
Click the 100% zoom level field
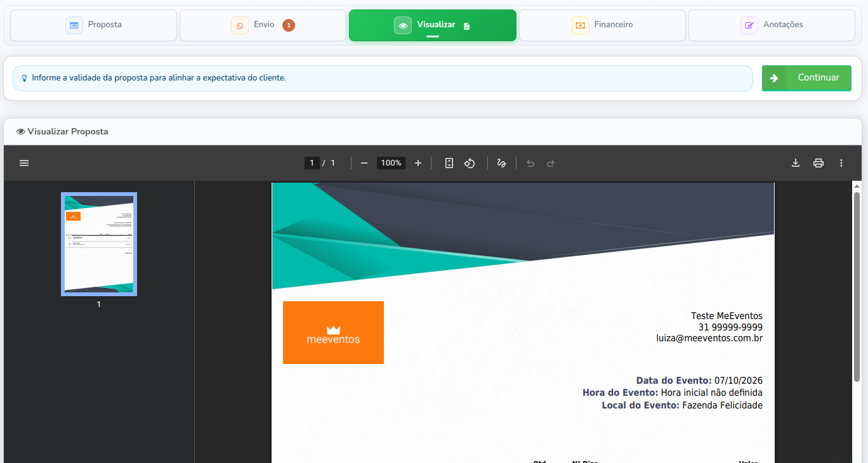pyautogui.click(x=391, y=163)
